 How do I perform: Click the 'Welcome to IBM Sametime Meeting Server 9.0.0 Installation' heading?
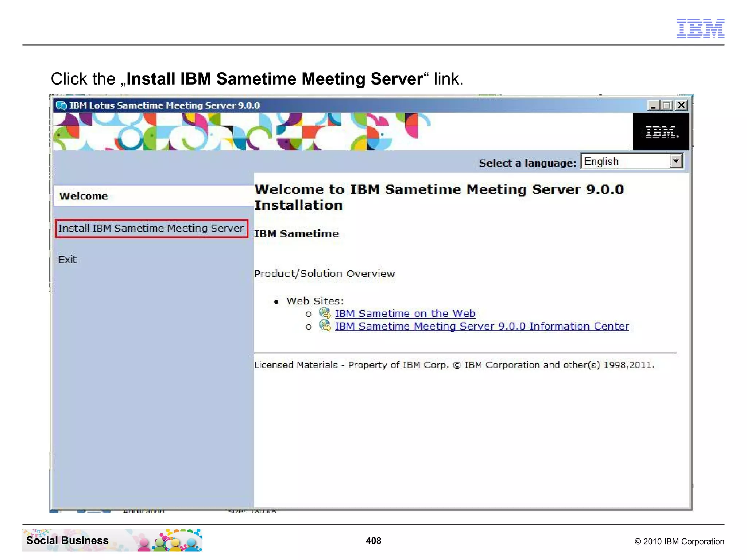pyautogui.click(x=439, y=197)
